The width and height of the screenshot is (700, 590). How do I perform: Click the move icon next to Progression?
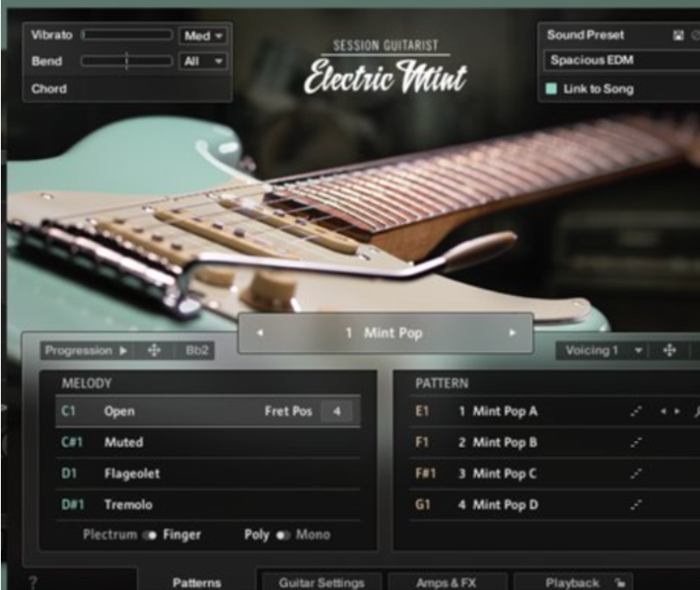coord(154,351)
